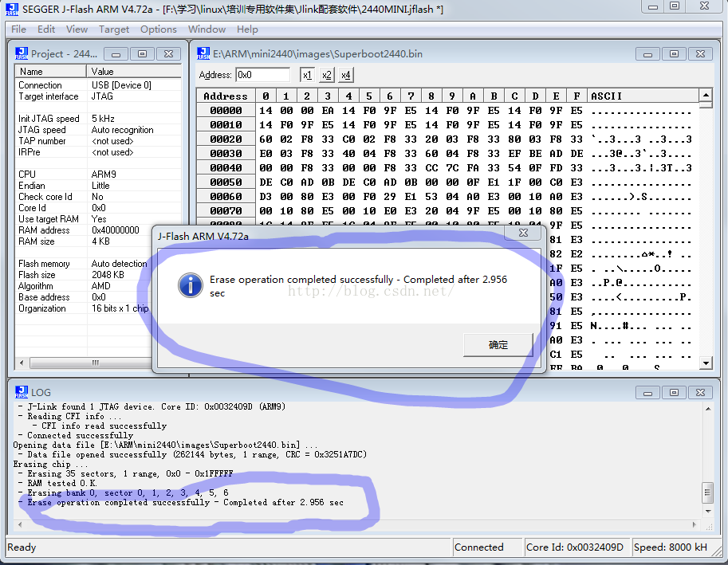Select the Organization row
Viewport: 728px width, 565px height.
point(84,308)
